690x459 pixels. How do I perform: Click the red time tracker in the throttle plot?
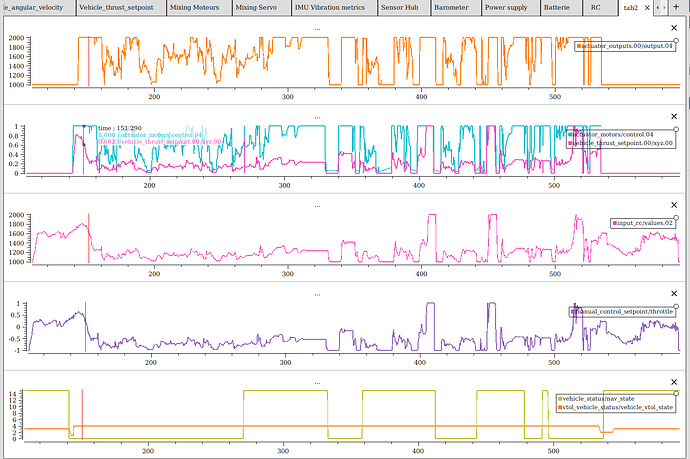pyautogui.click(x=85, y=327)
